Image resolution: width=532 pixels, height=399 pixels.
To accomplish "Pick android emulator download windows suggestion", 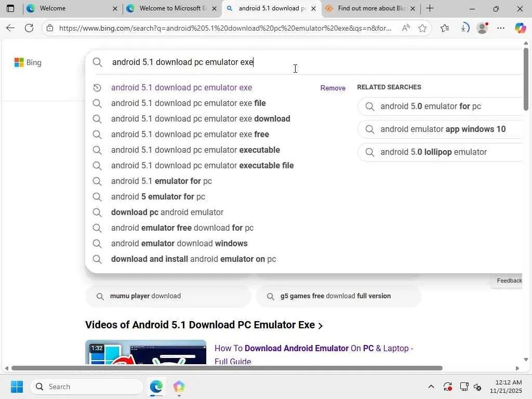I will pos(179,244).
